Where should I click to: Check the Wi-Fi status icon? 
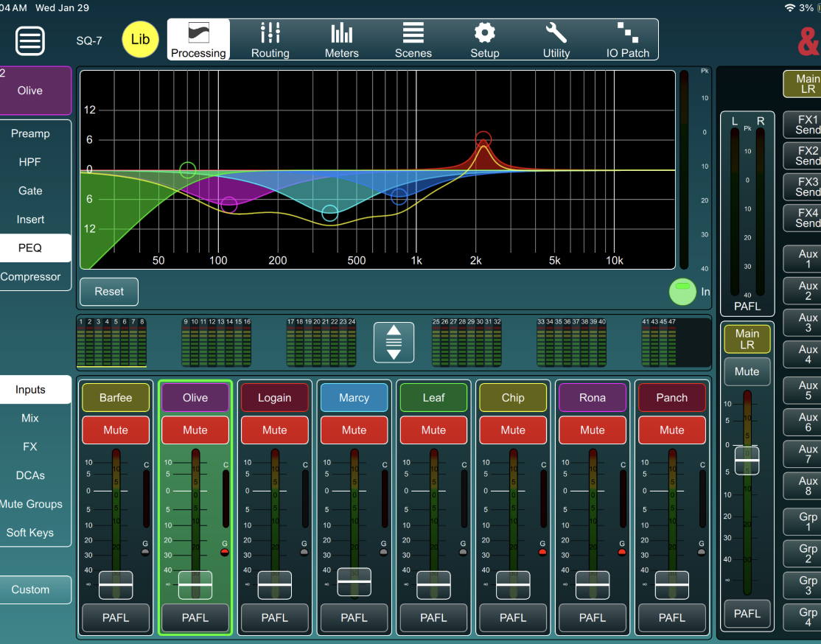click(x=789, y=7)
